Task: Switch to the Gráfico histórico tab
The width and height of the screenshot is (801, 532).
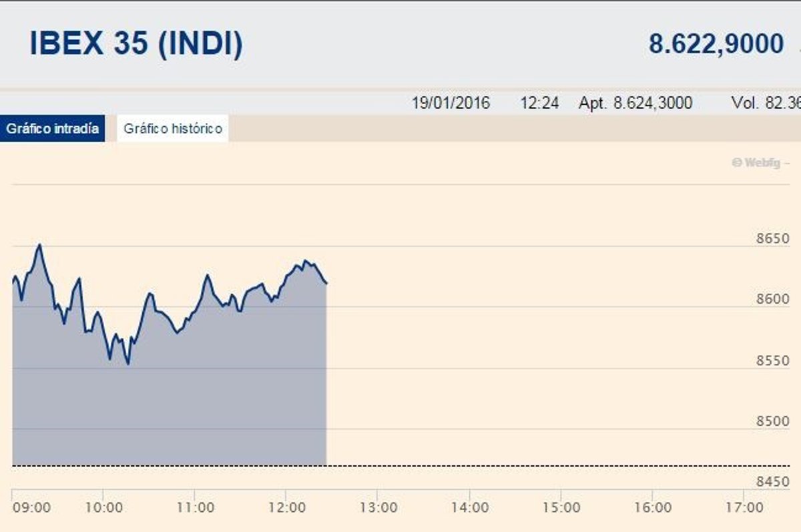Action: tap(172, 128)
